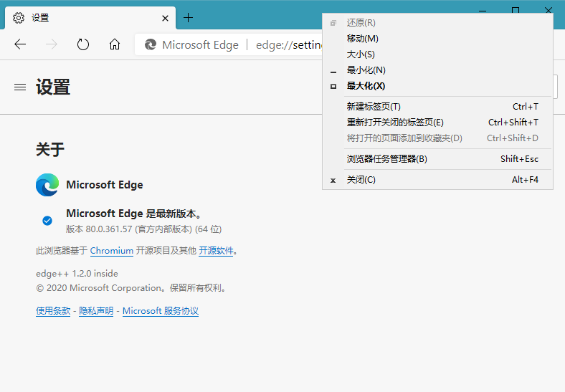Click version text 版本 80.0.361.57
This screenshot has width=565, height=392.
click(x=144, y=229)
